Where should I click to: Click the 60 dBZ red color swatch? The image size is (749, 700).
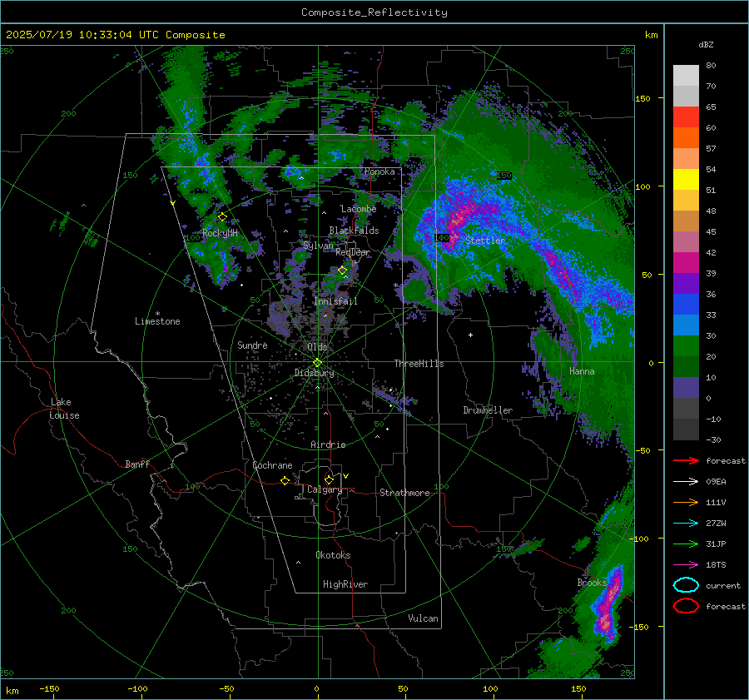[686, 117]
